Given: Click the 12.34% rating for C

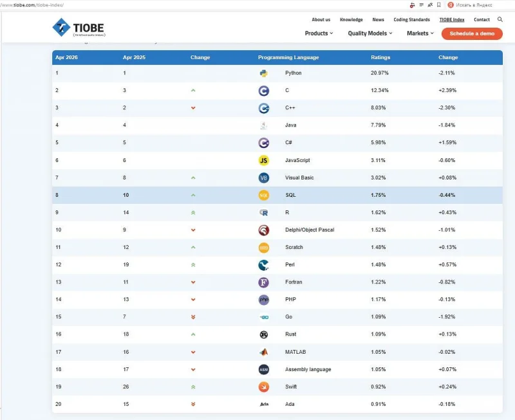Looking at the screenshot, I should pyautogui.click(x=380, y=90).
